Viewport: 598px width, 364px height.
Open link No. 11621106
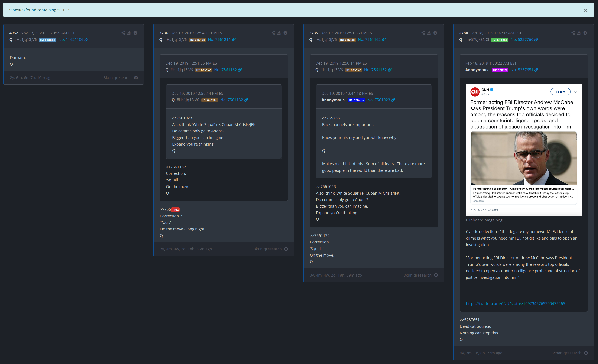(x=71, y=40)
